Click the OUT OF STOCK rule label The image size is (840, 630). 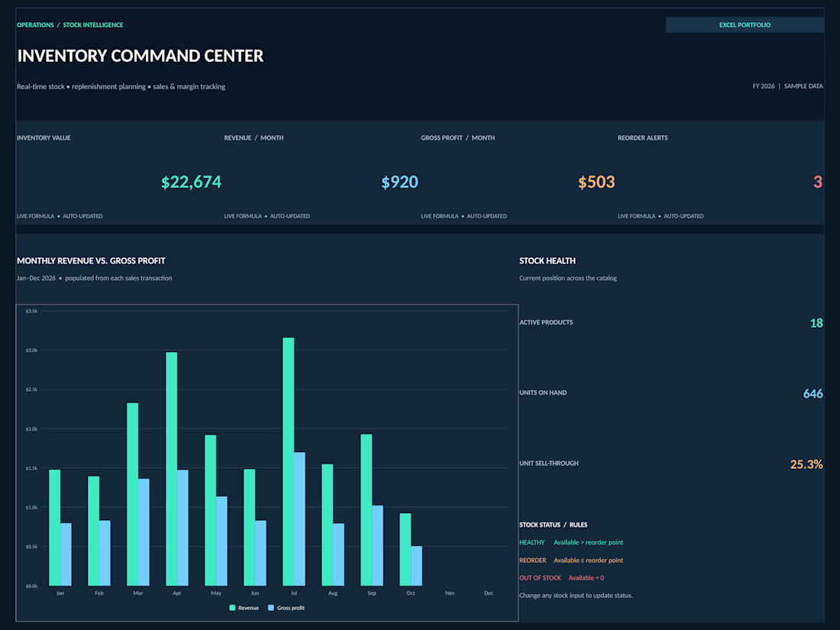pos(540,577)
